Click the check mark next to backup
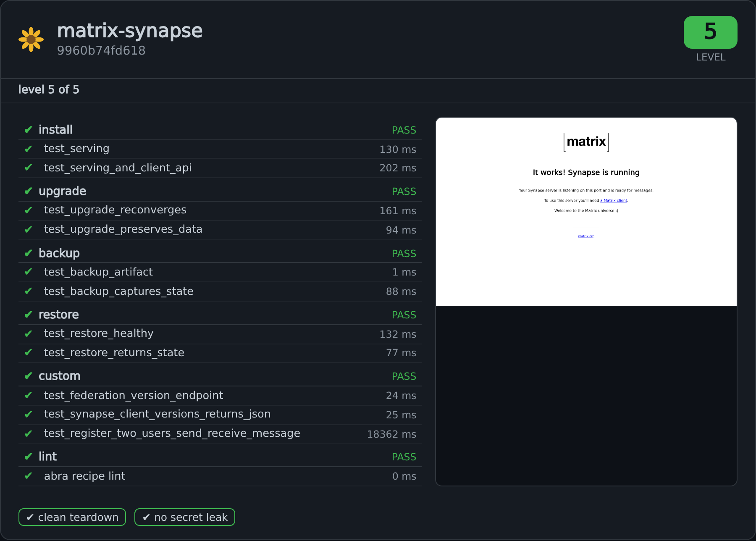 click(29, 253)
